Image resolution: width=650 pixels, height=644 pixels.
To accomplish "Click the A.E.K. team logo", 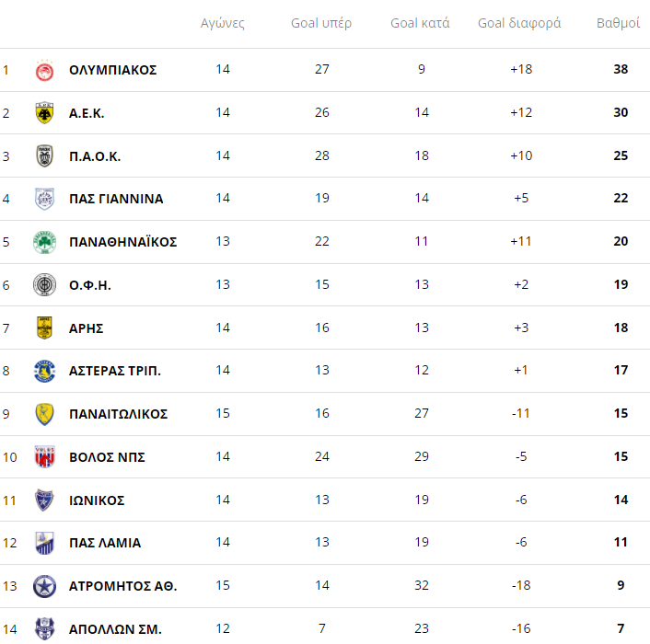I will [x=44, y=113].
